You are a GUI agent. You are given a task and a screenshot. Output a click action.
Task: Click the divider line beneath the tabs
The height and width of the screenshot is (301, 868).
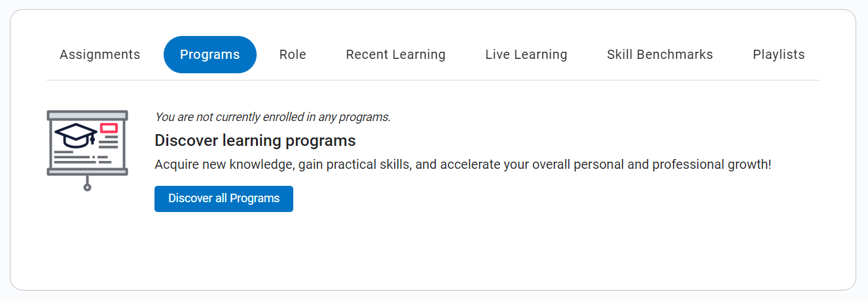432,80
